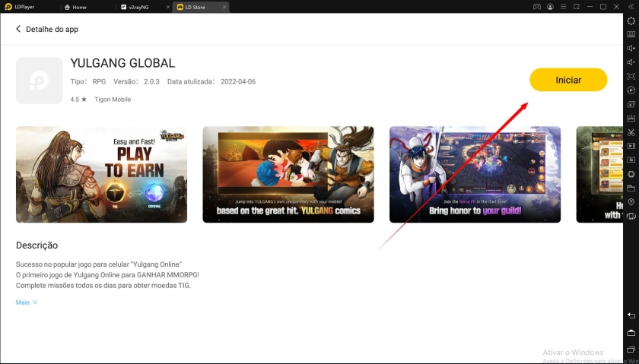Image resolution: width=639 pixels, height=364 pixels.
Task: Close the LD Store tab
Action: (224, 7)
